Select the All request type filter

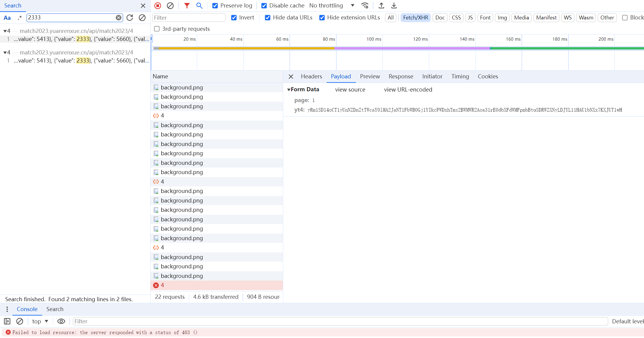(391, 18)
